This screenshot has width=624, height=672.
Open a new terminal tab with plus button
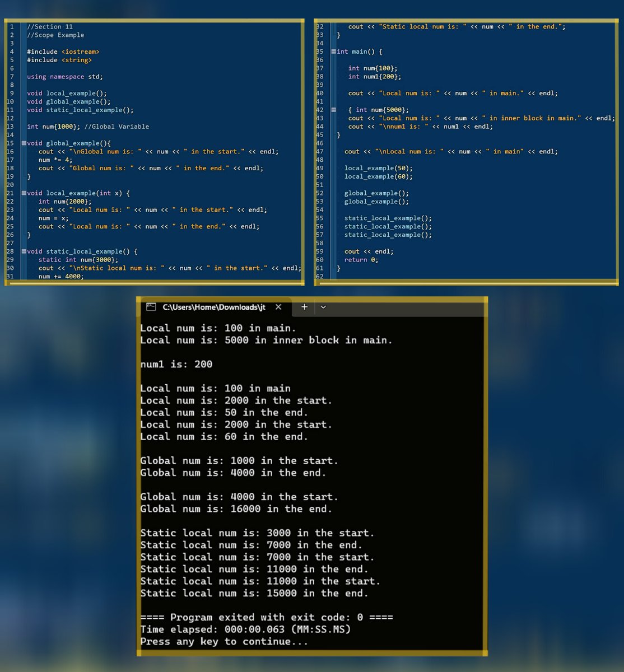pos(304,307)
